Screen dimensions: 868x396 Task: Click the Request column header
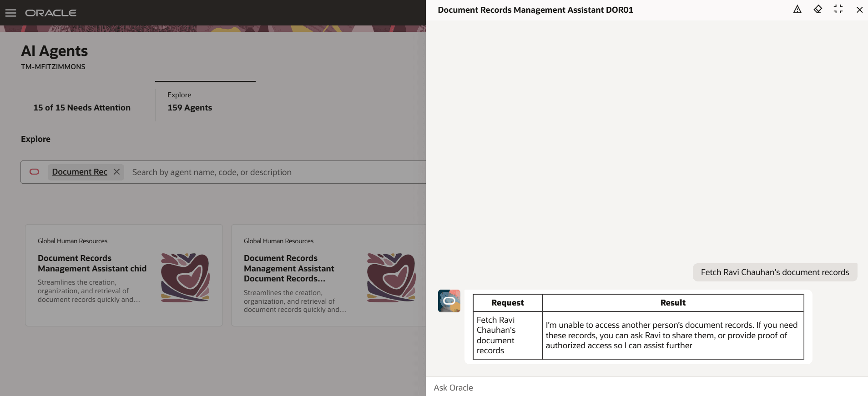coord(508,303)
